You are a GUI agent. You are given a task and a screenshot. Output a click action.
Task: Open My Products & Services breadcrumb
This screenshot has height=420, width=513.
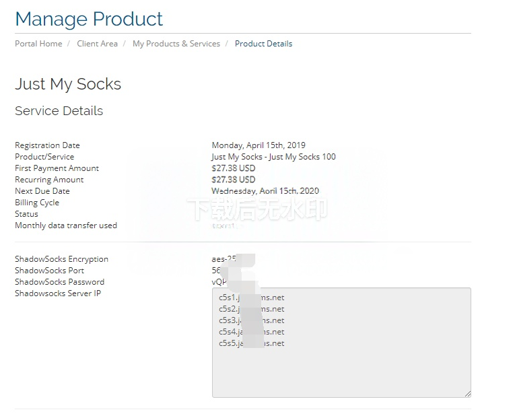[176, 44]
